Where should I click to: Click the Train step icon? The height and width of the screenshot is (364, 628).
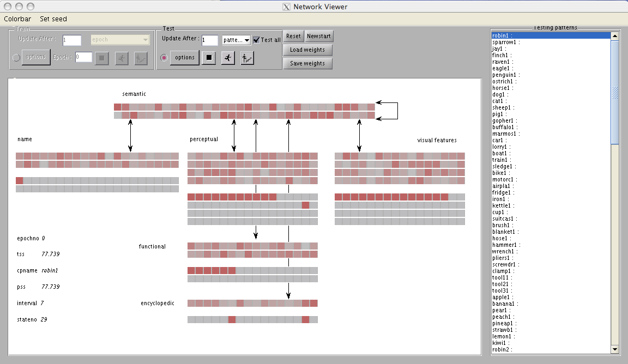[141, 58]
